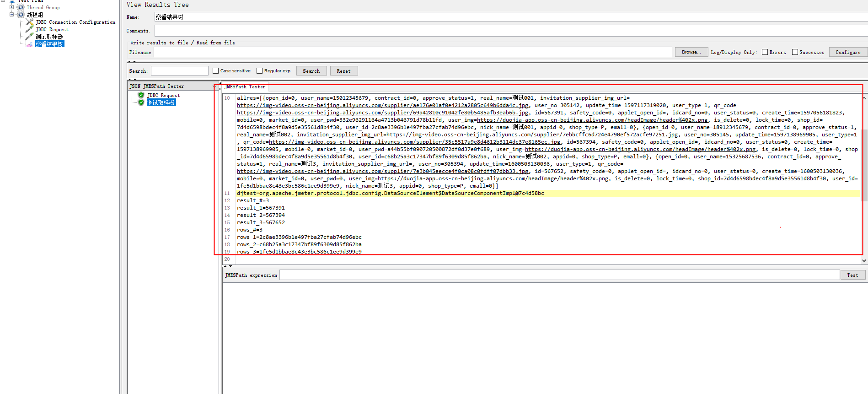Click collapse arrows above the Search panel
Viewport: 868px width, 394px height.
[x=131, y=61]
